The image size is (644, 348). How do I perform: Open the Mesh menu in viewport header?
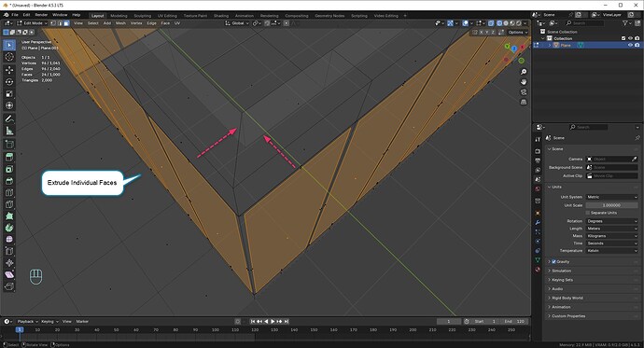(x=120, y=23)
